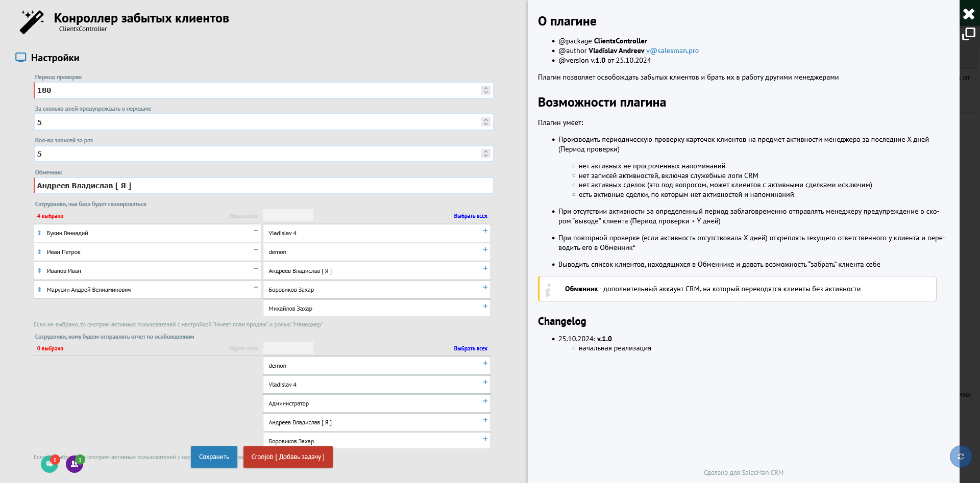Screen dimensions: 980x483
Task: Click Убрать всех for scanned employees
Action: [x=243, y=216]
